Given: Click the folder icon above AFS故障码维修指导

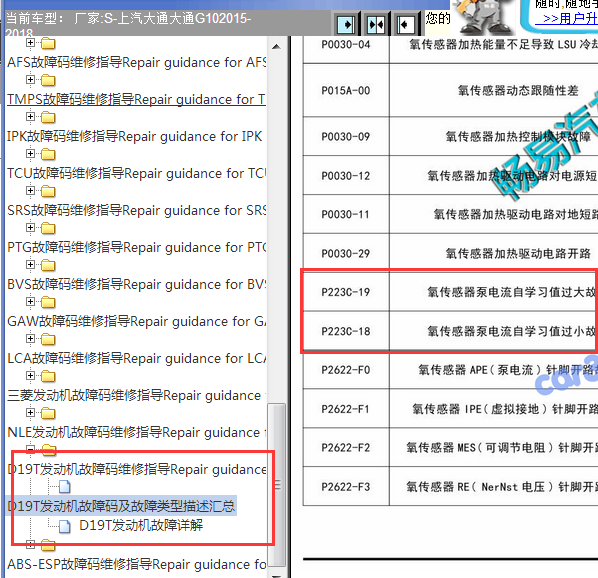Looking at the screenshot, I should tap(48, 43).
